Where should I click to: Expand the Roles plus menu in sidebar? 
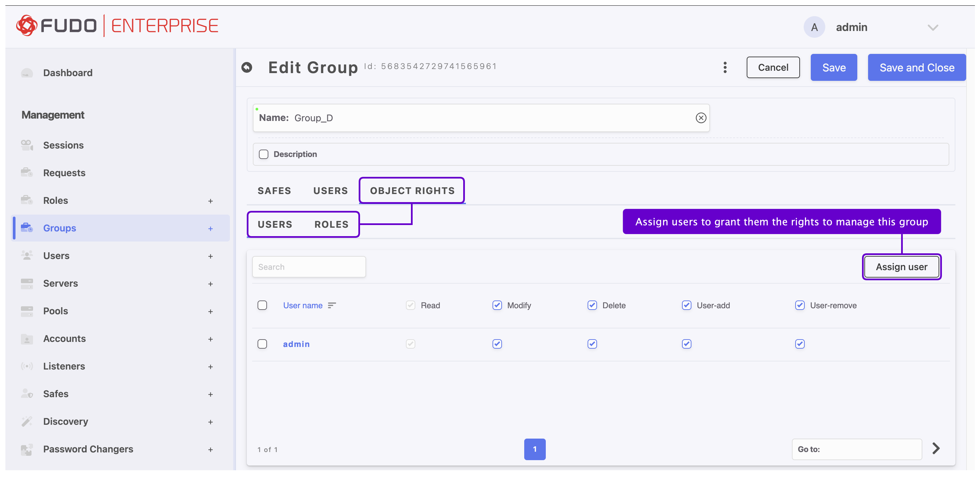point(210,201)
